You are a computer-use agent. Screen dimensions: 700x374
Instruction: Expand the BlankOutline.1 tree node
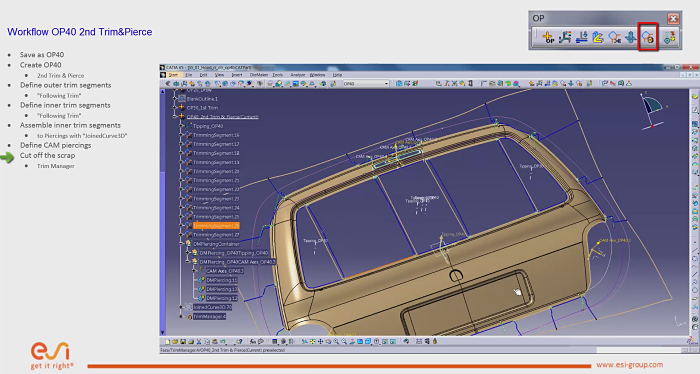tap(175, 99)
